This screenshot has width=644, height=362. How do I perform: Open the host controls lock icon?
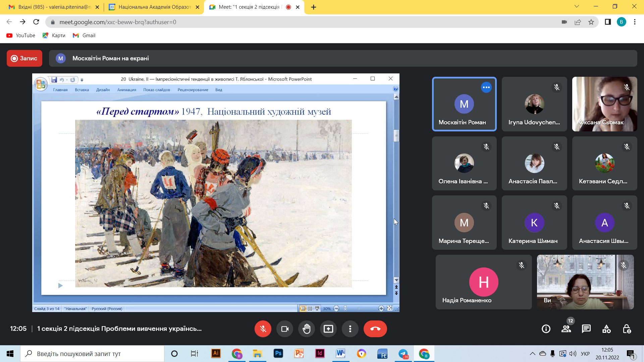pyautogui.click(x=627, y=329)
